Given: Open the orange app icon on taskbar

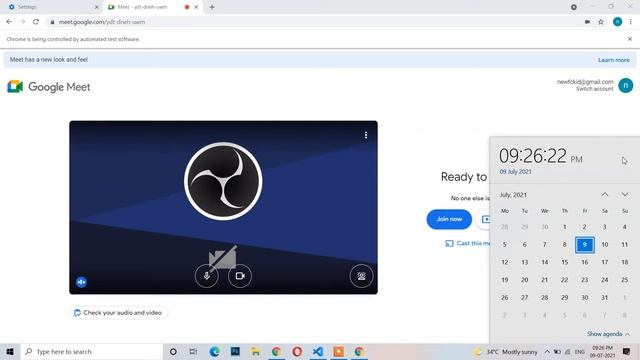Looking at the screenshot, I should (x=338, y=351).
